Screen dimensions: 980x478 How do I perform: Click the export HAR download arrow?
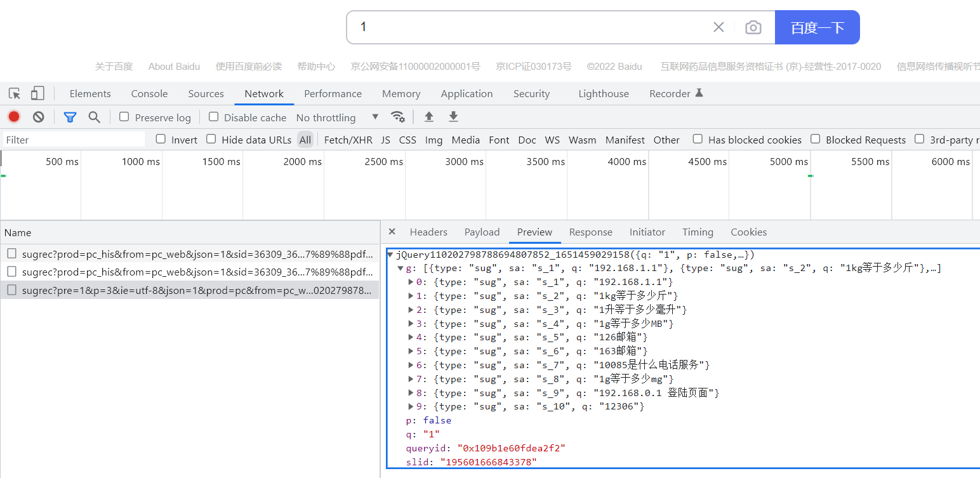[453, 117]
